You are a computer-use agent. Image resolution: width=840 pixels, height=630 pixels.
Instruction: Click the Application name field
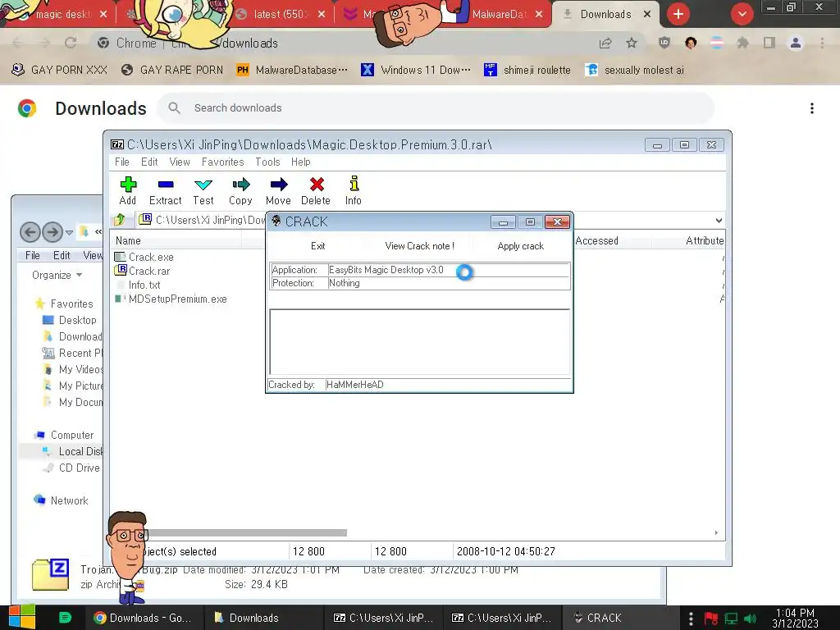[448, 269]
